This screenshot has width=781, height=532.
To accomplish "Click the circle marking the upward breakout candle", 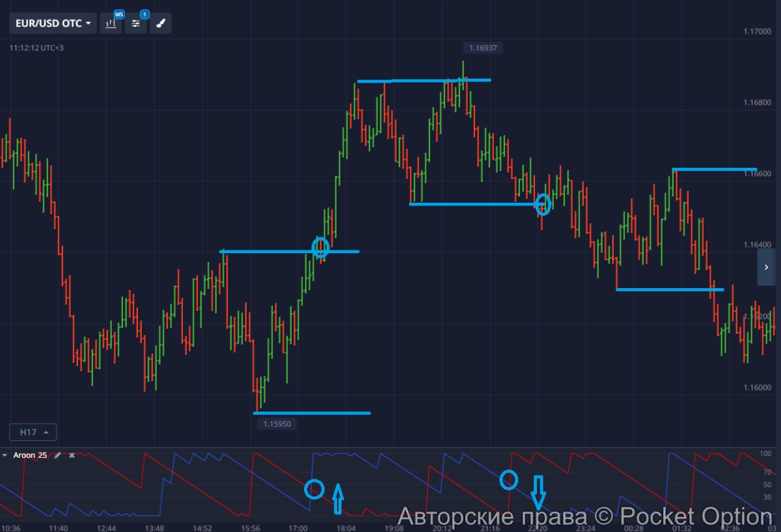I will coord(320,248).
